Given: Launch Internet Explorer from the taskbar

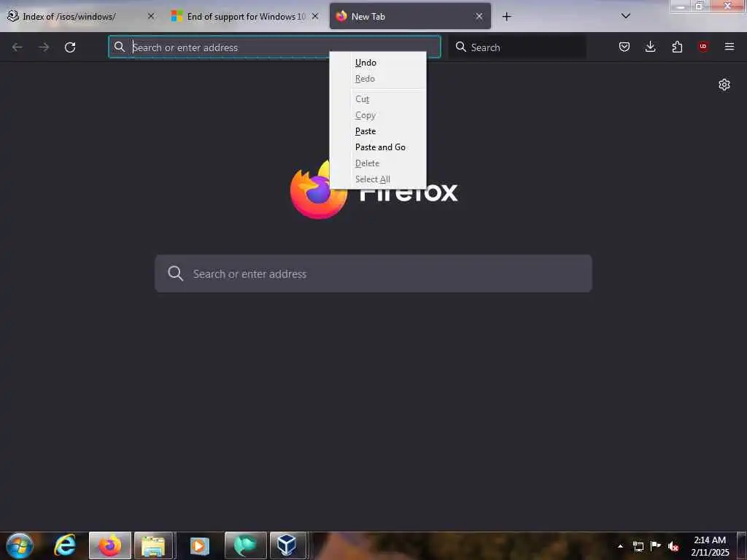Looking at the screenshot, I should (65, 545).
